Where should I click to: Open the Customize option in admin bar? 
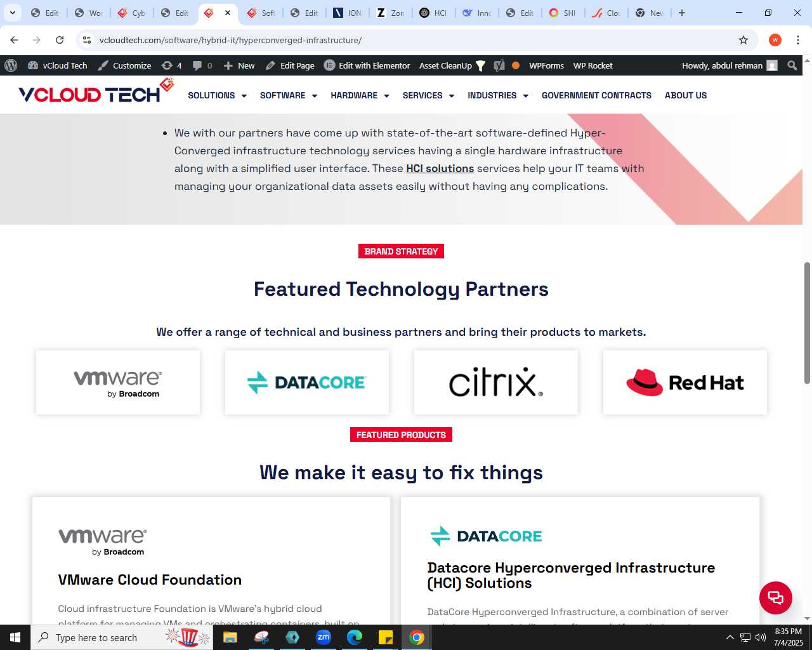[124, 65]
